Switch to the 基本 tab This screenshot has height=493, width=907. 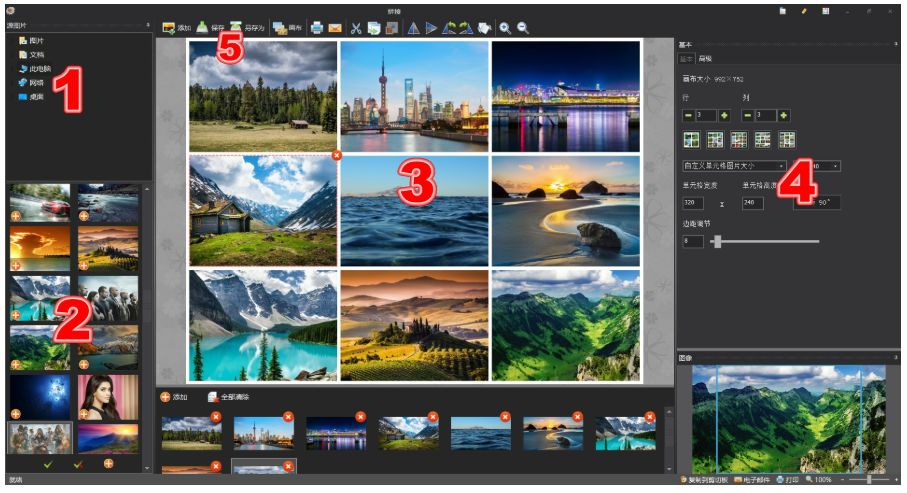click(x=686, y=60)
